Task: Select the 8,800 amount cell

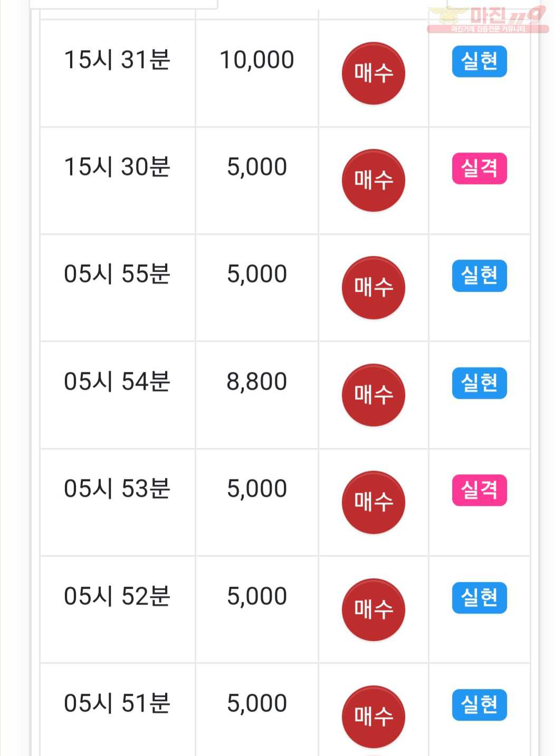Action: pos(257,395)
